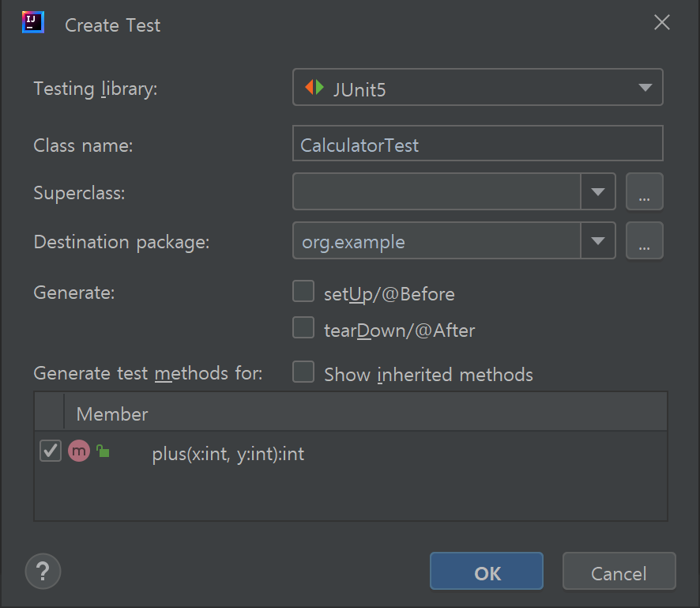
Task: Enable the tearDown/@After checkbox
Action: (303, 328)
